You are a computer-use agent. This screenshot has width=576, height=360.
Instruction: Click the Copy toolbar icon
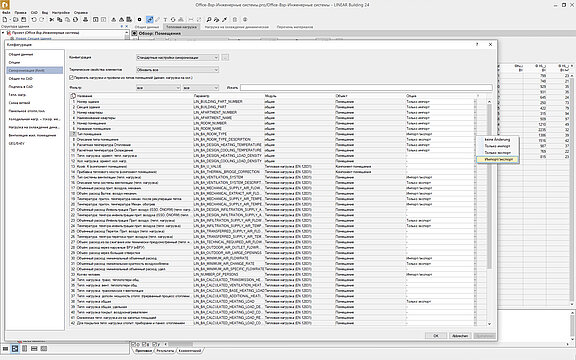60,19
